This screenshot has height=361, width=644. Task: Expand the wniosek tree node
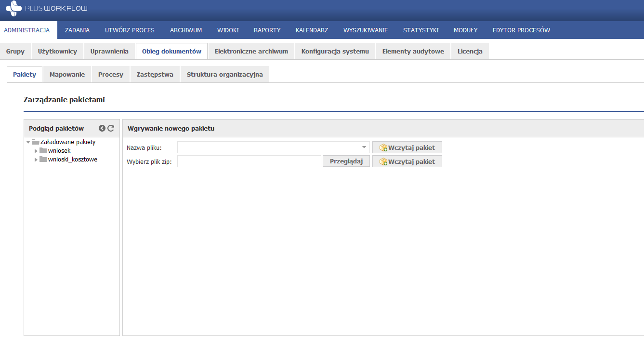(x=36, y=151)
